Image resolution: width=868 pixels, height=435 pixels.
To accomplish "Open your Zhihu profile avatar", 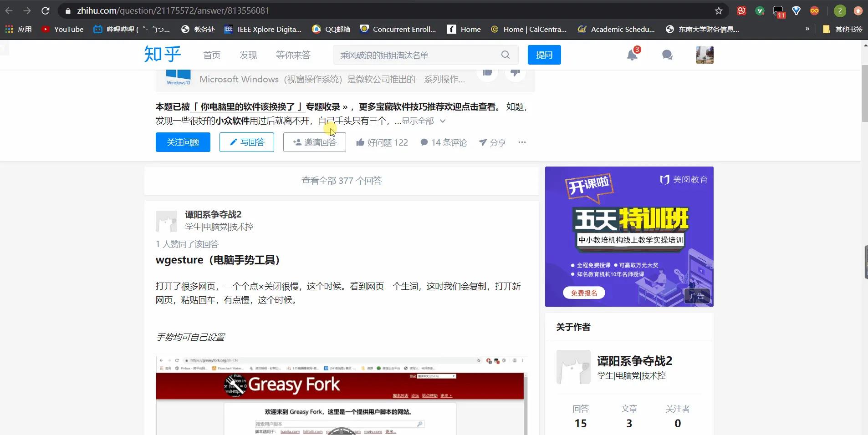I will (704, 55).
